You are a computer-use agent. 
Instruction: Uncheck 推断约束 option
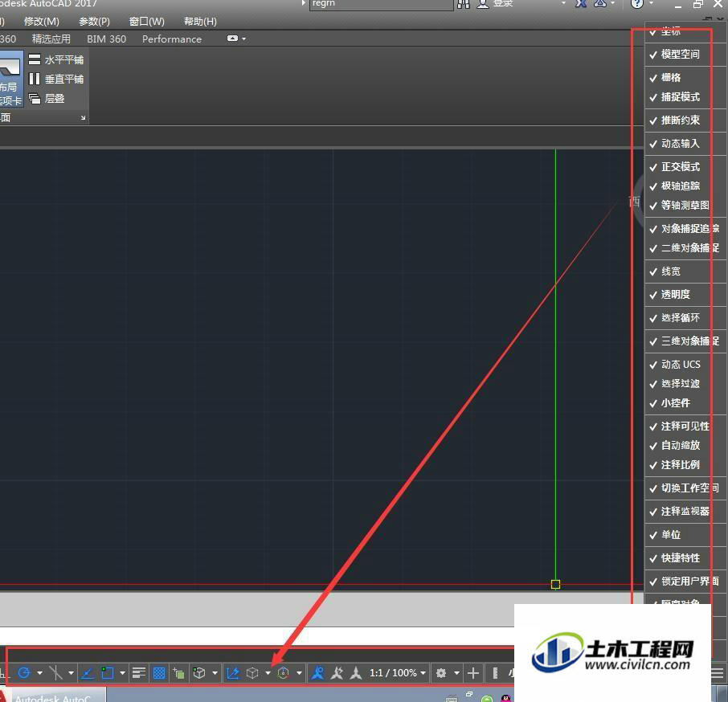tap(678, 120)
